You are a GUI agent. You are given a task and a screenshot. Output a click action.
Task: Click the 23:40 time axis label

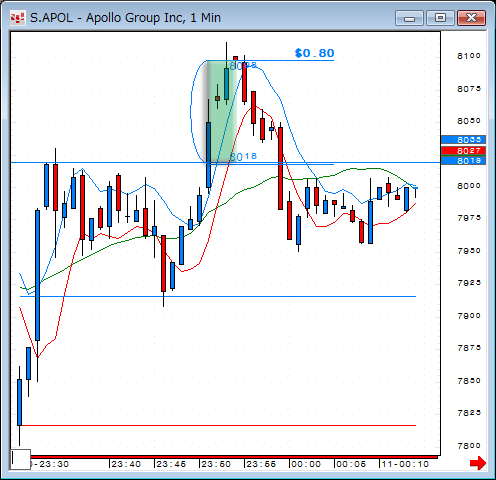(126, 464)
